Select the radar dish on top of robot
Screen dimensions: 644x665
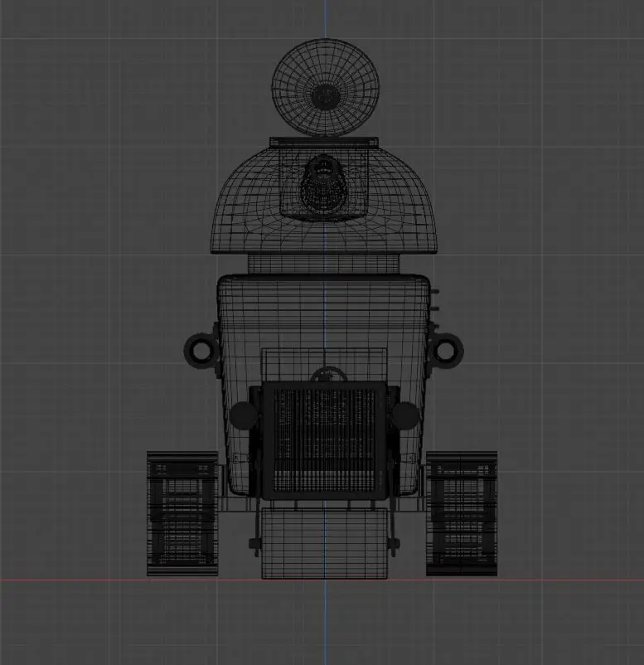[x=325, y=87]
